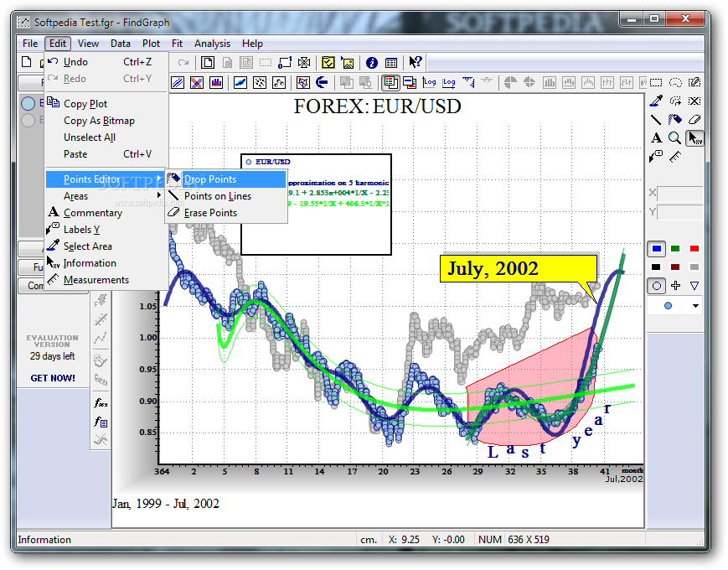728x570 pixels.
Task: Select the plus marker shape
Action: tap(675, 286)
